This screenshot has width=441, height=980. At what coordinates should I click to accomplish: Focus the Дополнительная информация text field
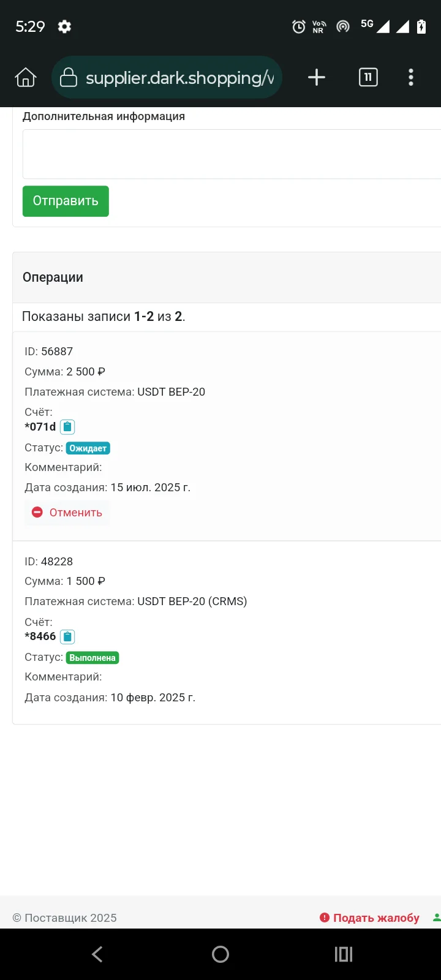coord(232,154)
